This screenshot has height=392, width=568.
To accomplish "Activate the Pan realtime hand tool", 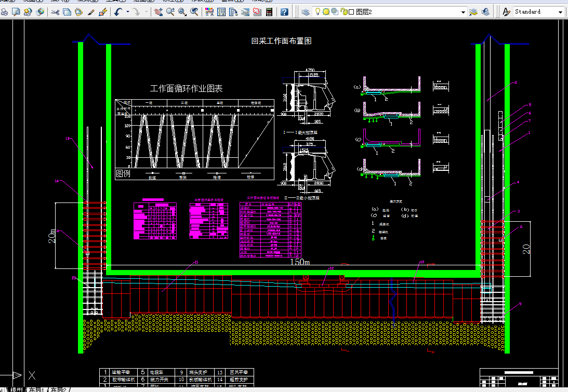I will (158, 12).
